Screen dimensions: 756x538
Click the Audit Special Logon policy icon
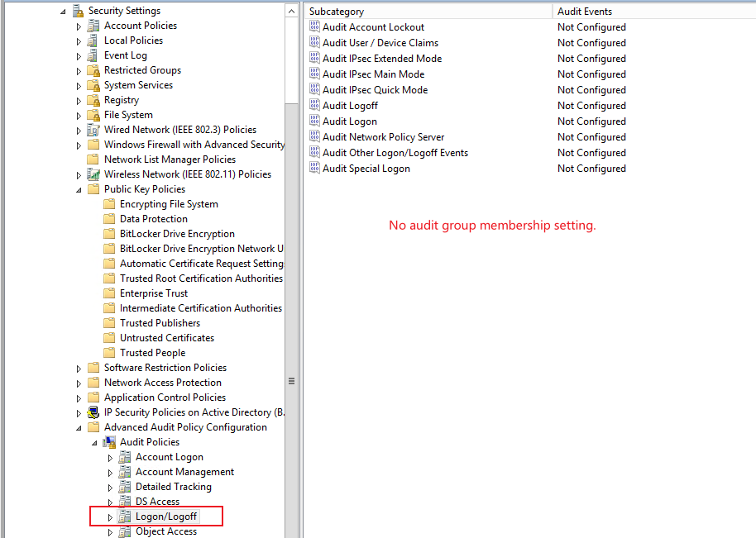click(315, 168)
